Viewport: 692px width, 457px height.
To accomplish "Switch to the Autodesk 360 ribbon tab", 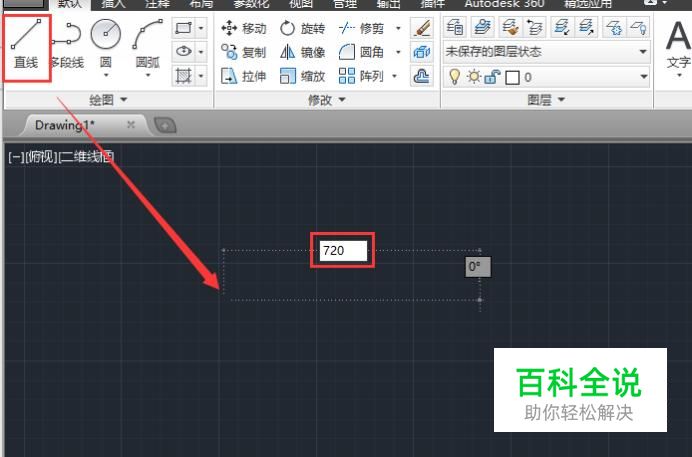I will (x=504, y=4).
